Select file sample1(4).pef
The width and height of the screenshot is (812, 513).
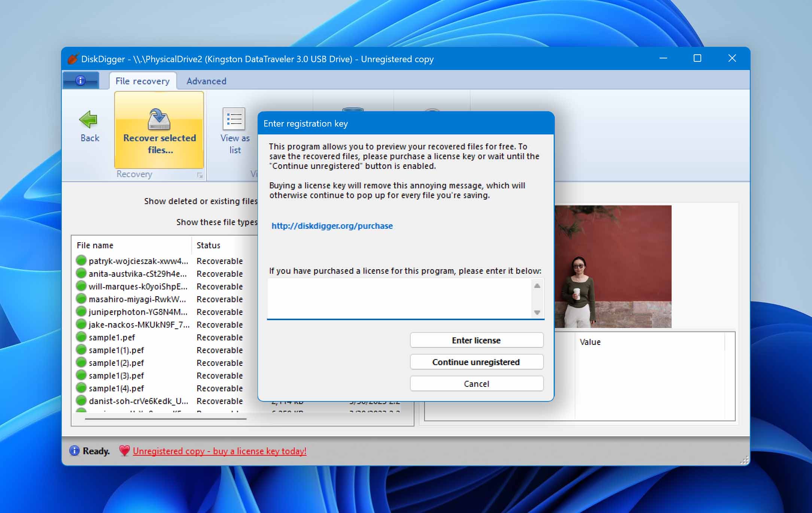[x=116, y=388]
